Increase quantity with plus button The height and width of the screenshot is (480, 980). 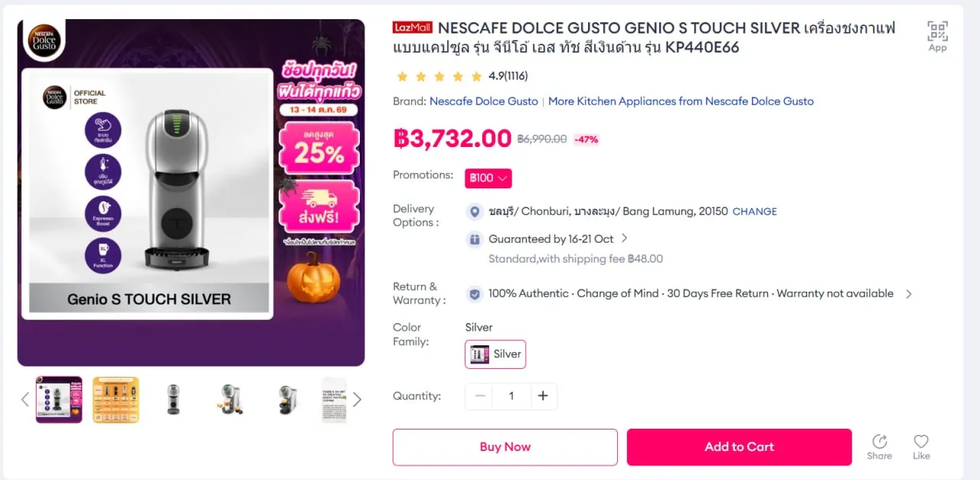(543, 396)
